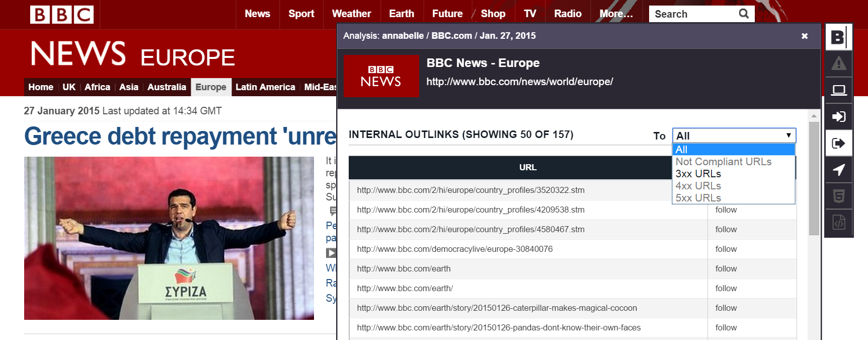
Task: Choose '3xx URLs' option
Action: coord(733,174)
